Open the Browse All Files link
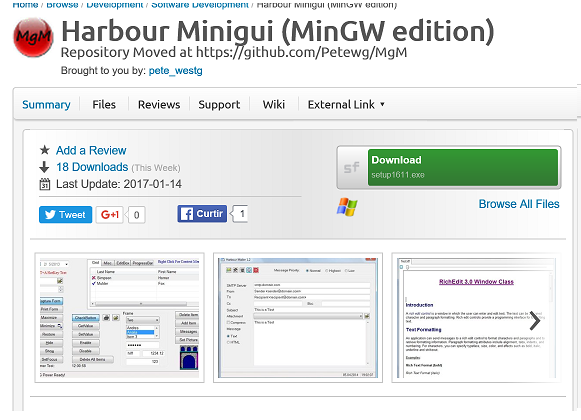The image size is (581, 420). click(x=519, y=204)
